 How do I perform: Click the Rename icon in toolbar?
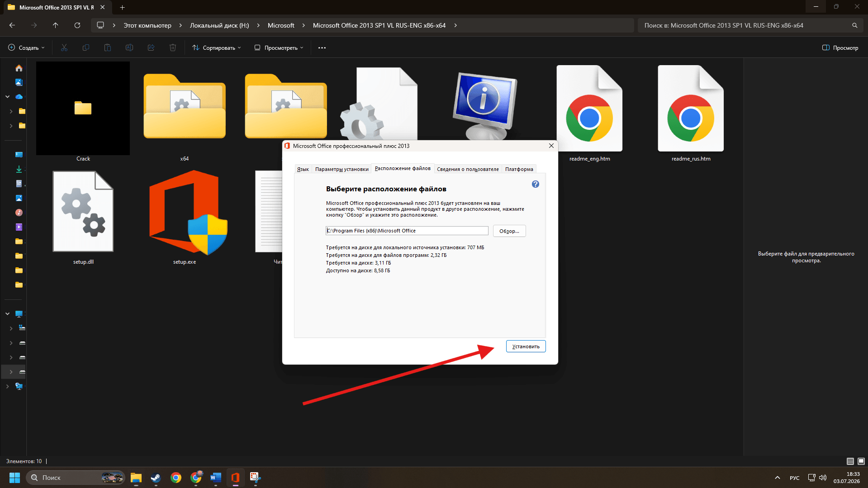[129, 47]
